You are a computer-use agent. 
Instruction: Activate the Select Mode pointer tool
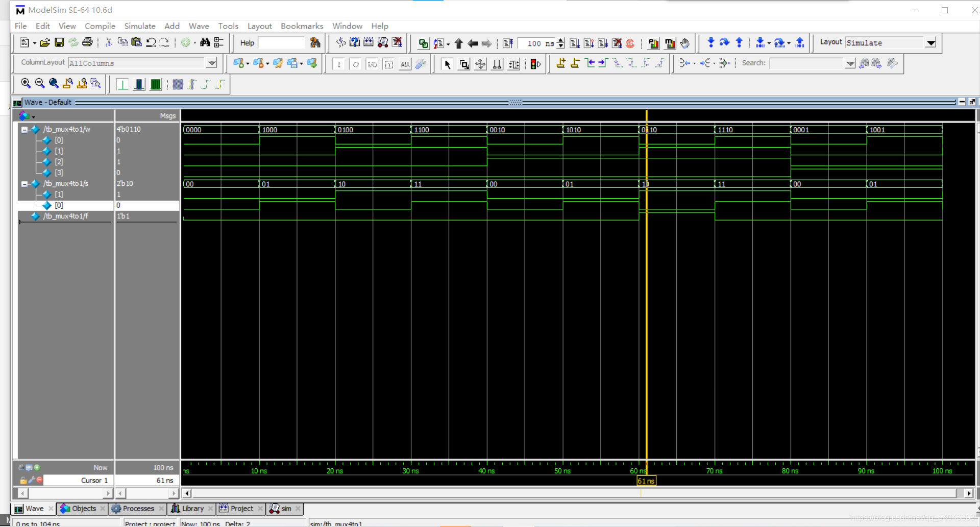447,64
